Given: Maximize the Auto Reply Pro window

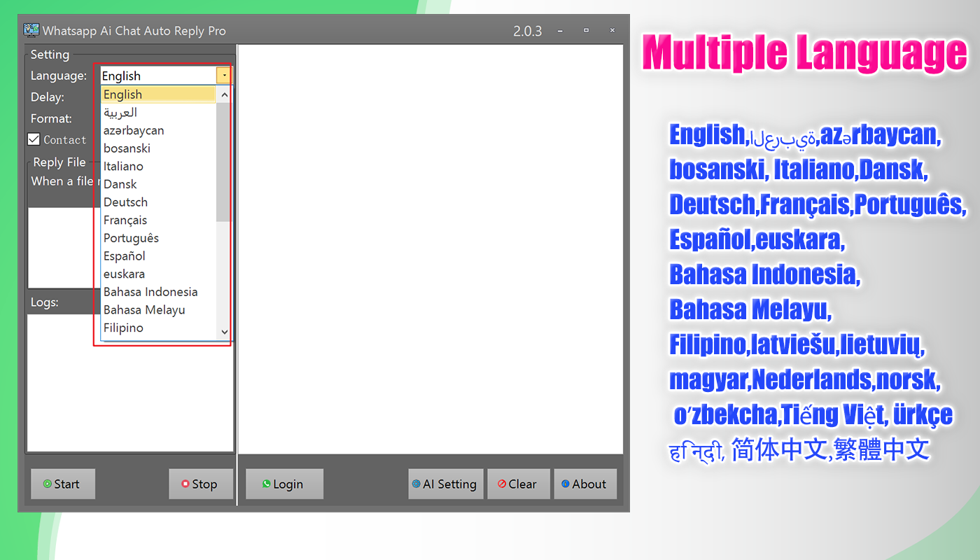Looking at the screenshot, I should point(587,31).
